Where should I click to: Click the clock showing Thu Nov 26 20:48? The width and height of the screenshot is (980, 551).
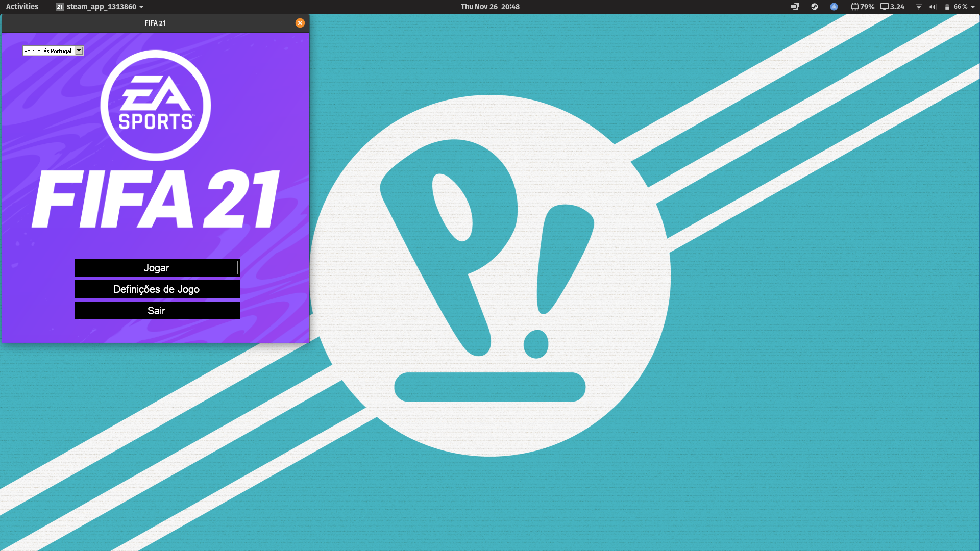[490, 7]
